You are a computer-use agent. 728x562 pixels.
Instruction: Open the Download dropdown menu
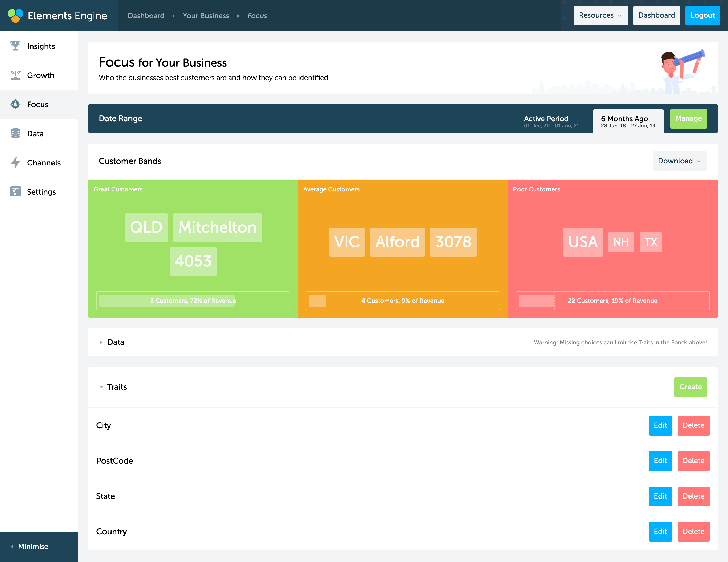[679, 161]
